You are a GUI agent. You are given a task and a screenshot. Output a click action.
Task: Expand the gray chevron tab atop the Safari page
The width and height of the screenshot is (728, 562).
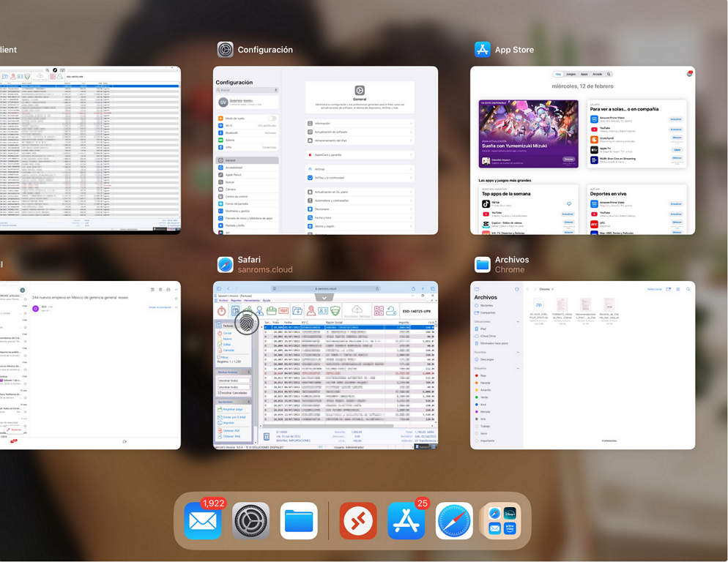324,298
